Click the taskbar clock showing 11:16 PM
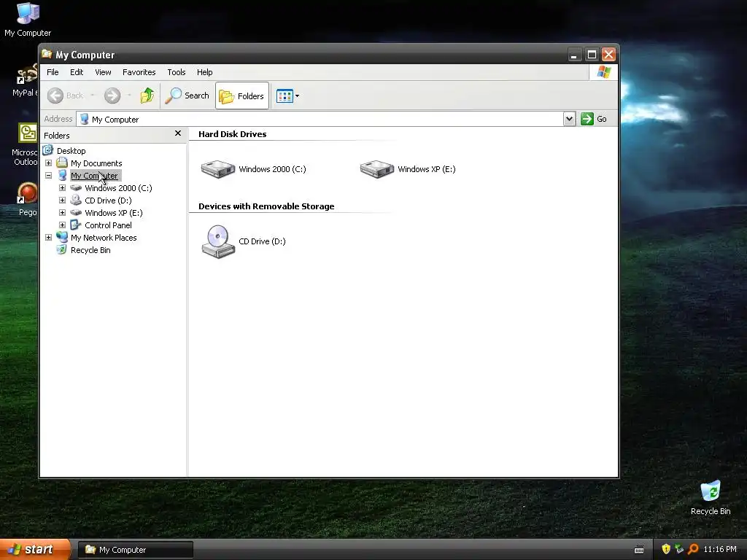The image size is (747, 560). point(720,549)
